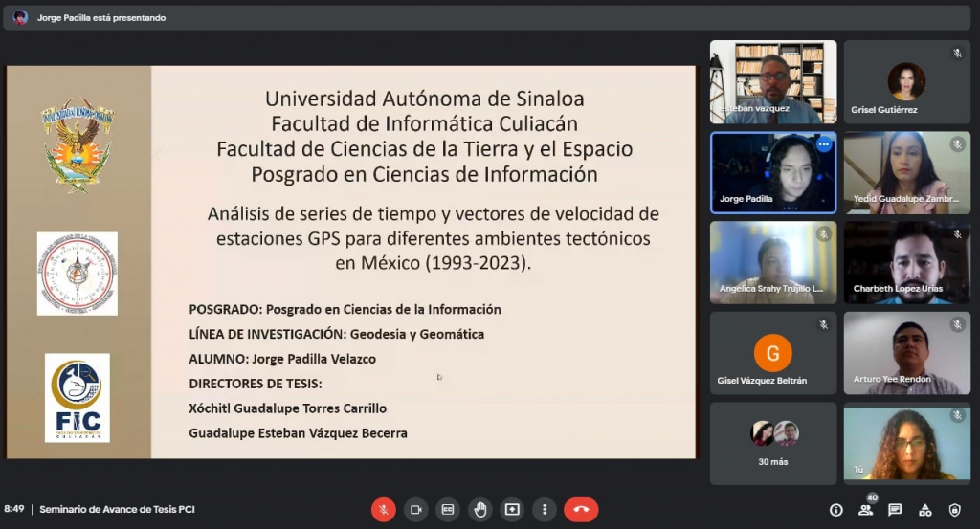The height and width of the screenshot is (529, 980).
Task: Click the 40 participant count badge
Action: tap(873, 497)
